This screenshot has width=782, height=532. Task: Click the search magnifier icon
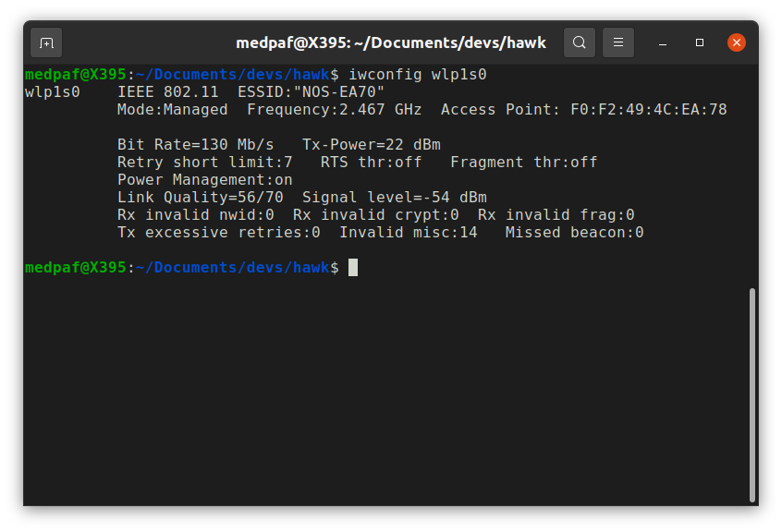pos(580,42)
